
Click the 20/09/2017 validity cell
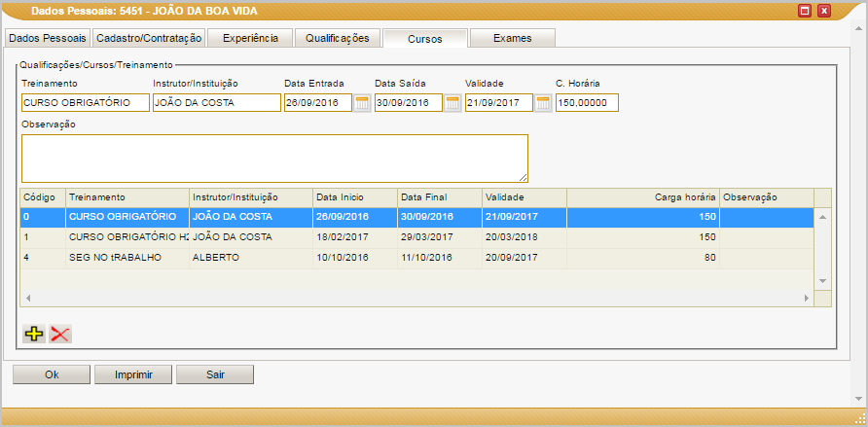point(524,258)
